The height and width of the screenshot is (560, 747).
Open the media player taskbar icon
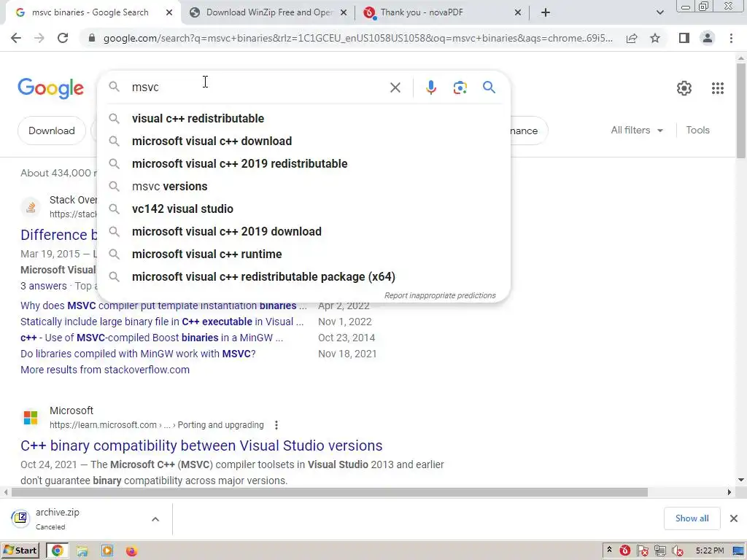(107, 551)
